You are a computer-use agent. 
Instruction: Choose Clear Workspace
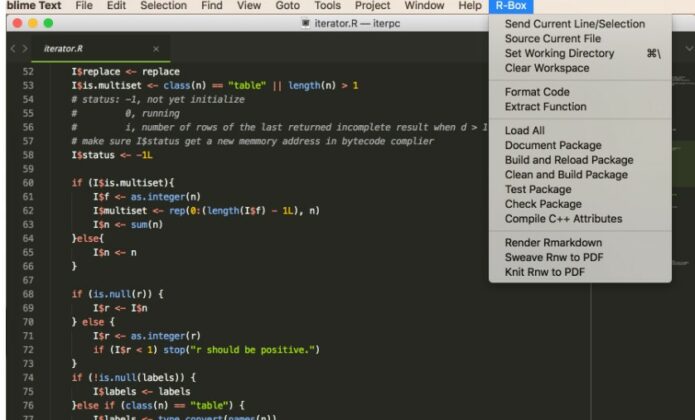tap(580, 68)
